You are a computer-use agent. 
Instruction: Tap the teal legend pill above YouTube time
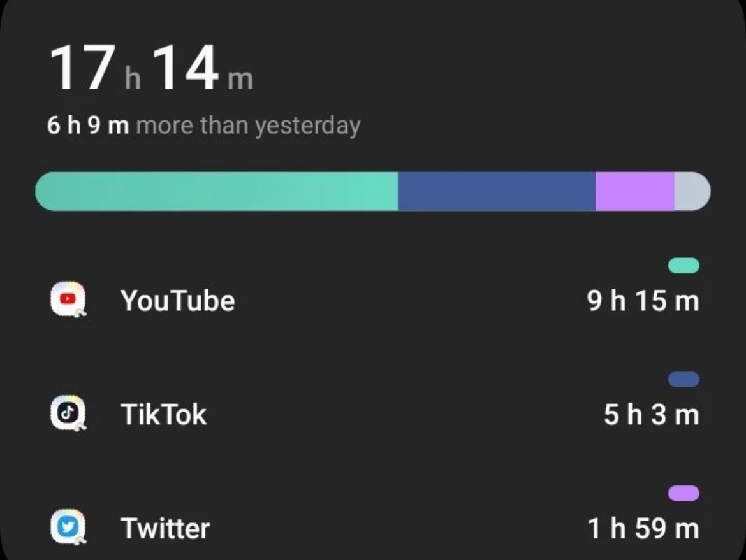click(684, 265)
